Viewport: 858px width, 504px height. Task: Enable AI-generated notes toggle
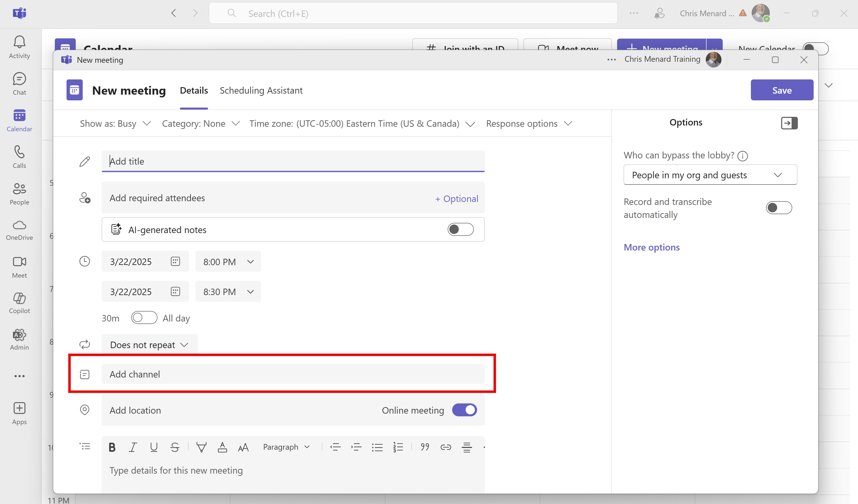coord(460,229)
